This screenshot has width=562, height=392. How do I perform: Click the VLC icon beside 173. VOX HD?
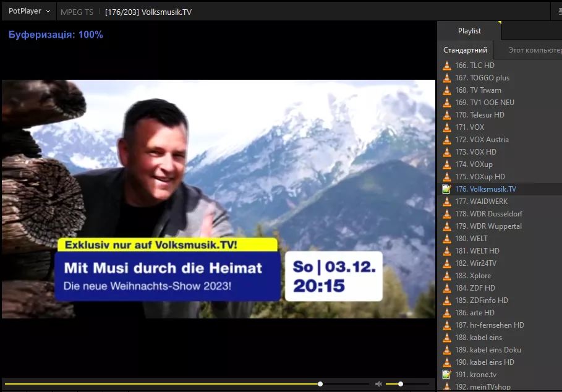coord(446,152)
